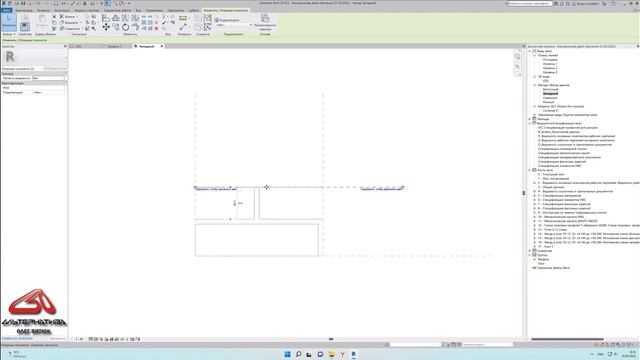Select Trim/Extend to Corner tool
This screenshot has height=360, width=640.
135,27
